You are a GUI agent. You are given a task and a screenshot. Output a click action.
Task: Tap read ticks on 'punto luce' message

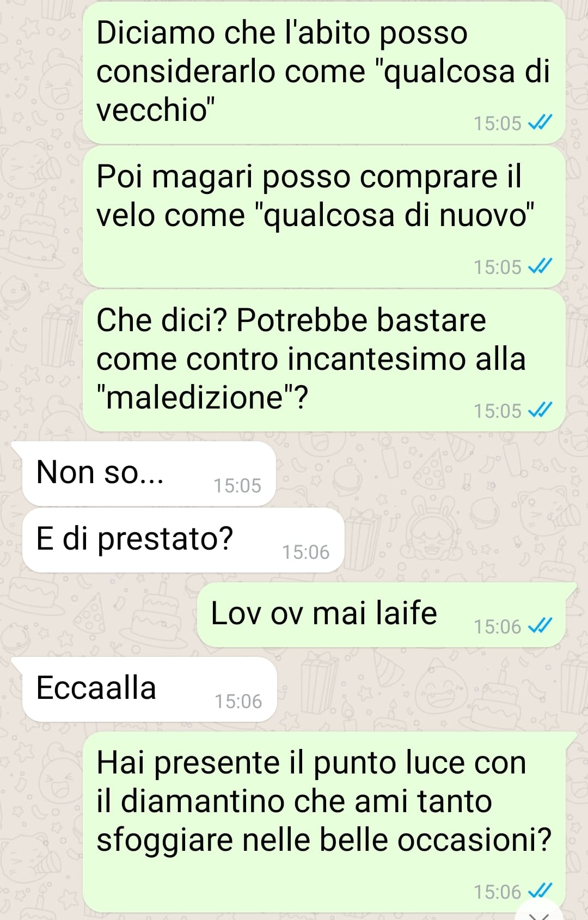click(540, 891)
